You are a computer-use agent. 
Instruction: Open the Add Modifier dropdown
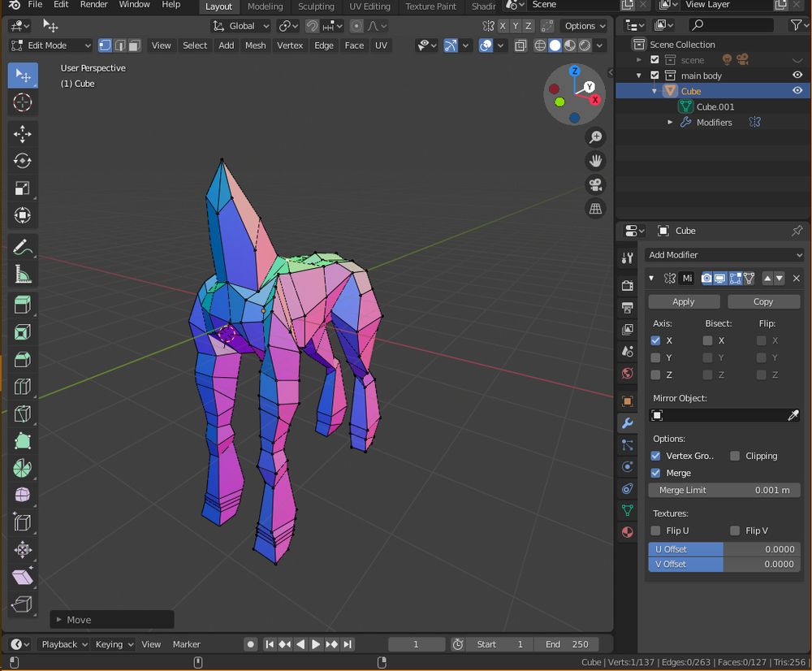point(724,254)
